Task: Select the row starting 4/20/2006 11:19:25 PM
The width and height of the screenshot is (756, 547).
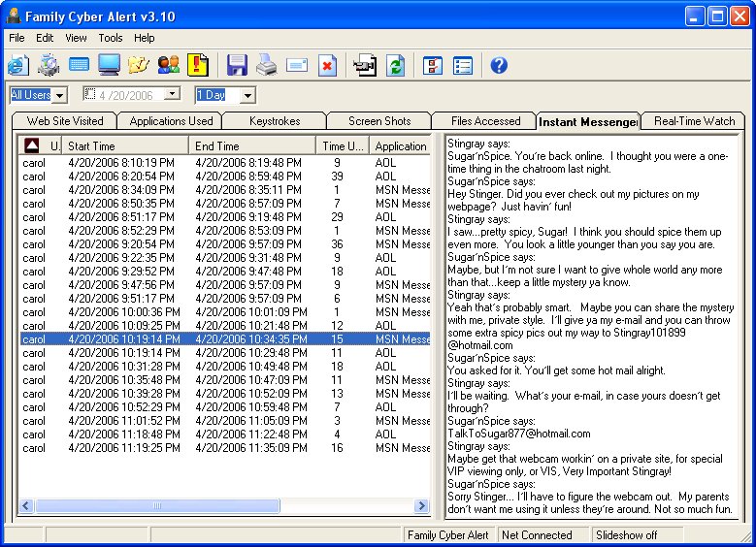Action: [x=225, y=448]
